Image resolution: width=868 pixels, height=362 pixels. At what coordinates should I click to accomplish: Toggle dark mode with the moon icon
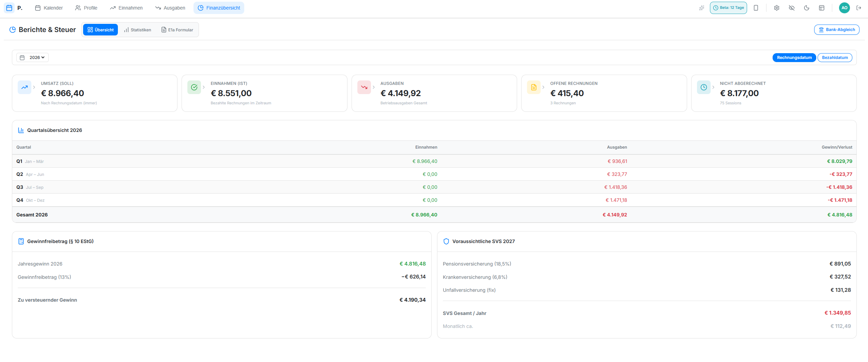coord(807,7)
